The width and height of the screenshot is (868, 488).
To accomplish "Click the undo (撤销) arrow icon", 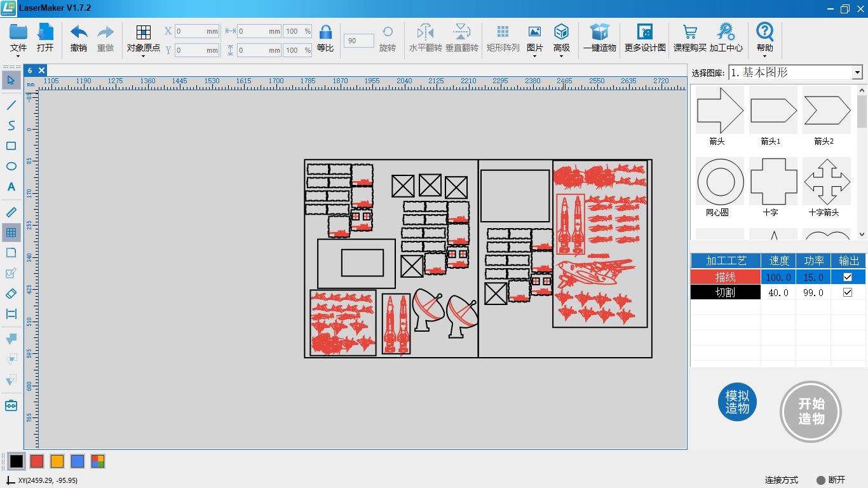I will 79,32.
